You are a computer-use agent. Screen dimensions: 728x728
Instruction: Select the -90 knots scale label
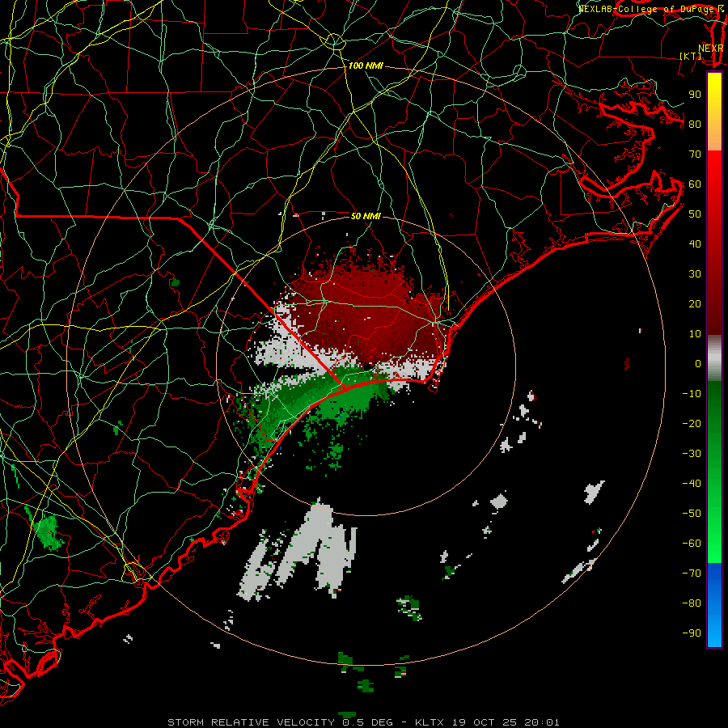pos(692,633)
